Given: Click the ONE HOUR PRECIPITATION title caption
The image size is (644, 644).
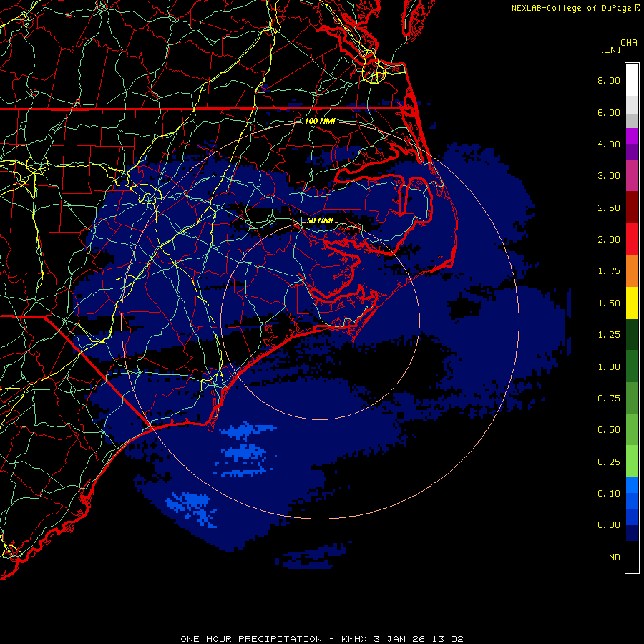Looking at the screenshot, I should (x=322, y=639).
